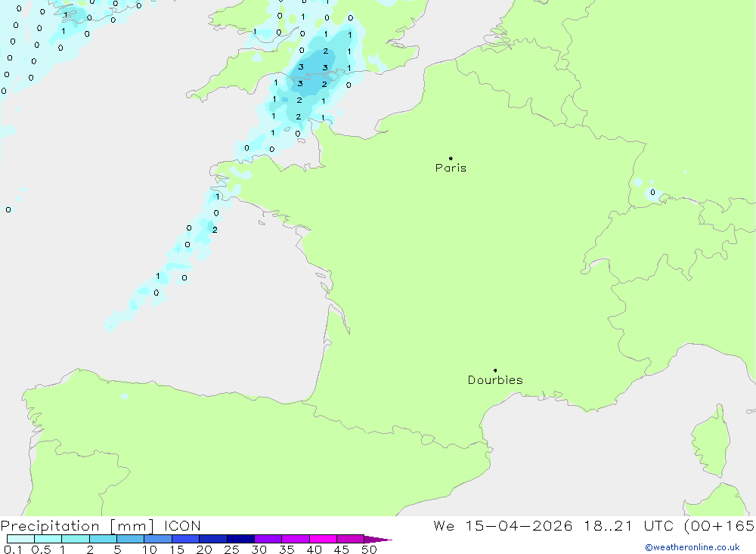The image size is (756, 554).
Task: Click the 'We 15-04-2026' date text
Action: coord(503,525)
